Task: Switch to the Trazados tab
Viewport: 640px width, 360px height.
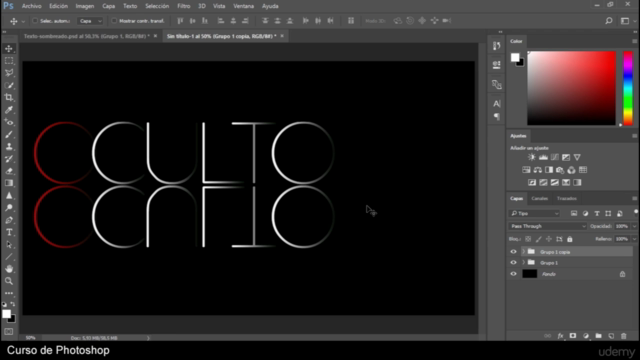Action: pos(567,199)
